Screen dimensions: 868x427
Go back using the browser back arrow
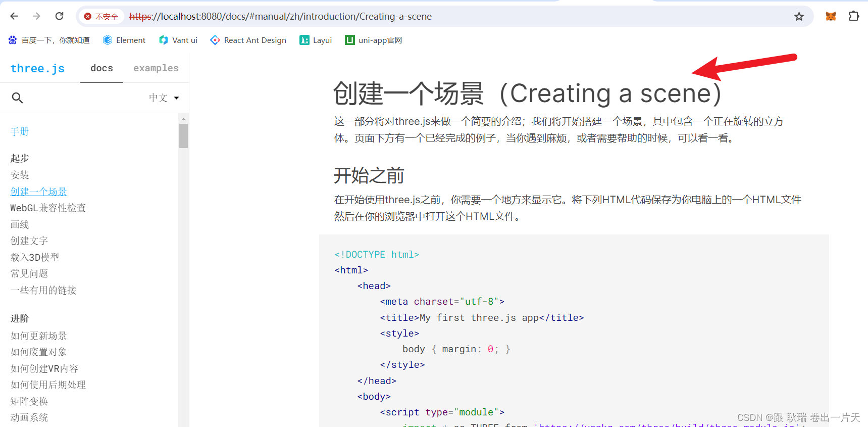pyautogui.click(x=14, y=16)
